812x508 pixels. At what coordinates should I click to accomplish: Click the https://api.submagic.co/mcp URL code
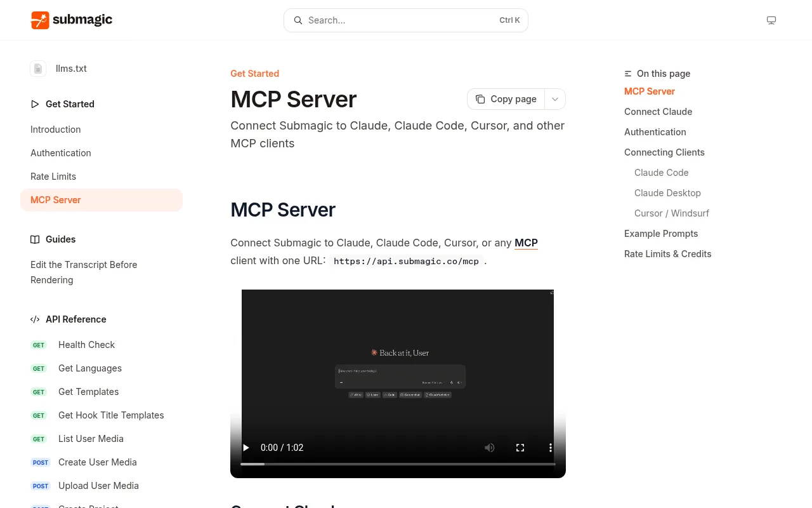pos(406,261)
